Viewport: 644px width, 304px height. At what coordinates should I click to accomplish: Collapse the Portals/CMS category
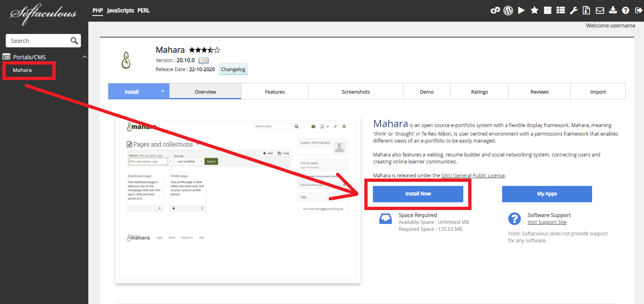[x=85, y=57]
